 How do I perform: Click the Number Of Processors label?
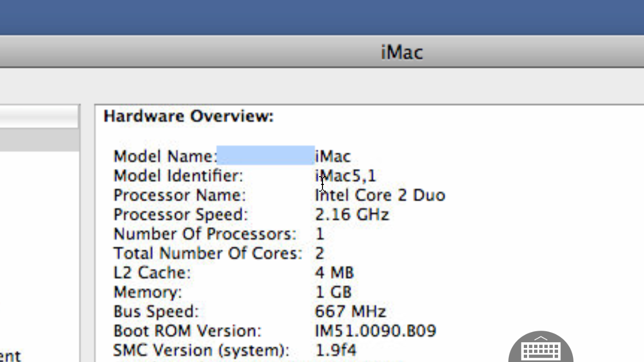pyautogui.click(x=205, y=234)
